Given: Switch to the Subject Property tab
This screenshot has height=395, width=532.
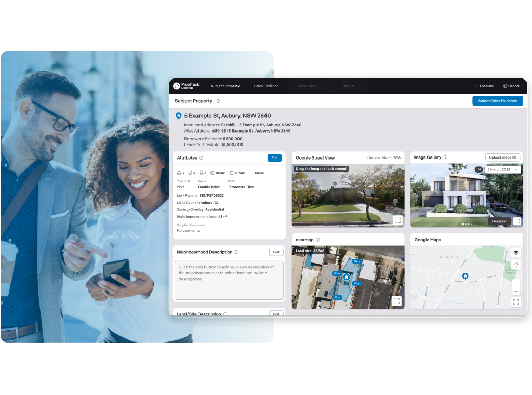Looking at the screenshot, I should click(225, 86).
